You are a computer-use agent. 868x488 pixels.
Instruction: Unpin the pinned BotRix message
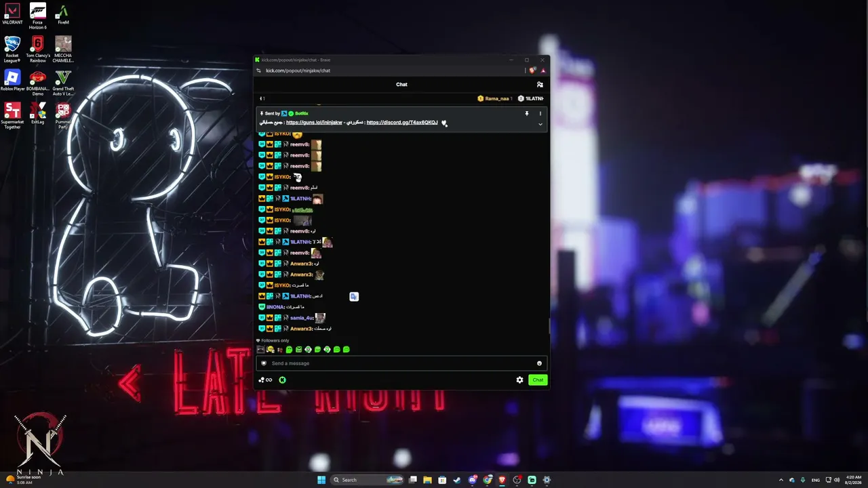click(526, 113)
